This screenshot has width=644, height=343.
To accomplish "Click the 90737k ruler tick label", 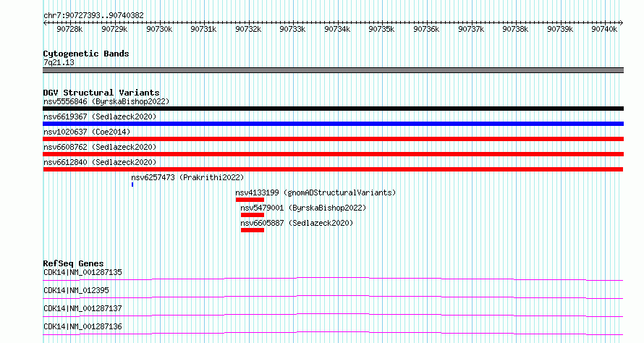I will pyautogui.click(x=472, y=29).
